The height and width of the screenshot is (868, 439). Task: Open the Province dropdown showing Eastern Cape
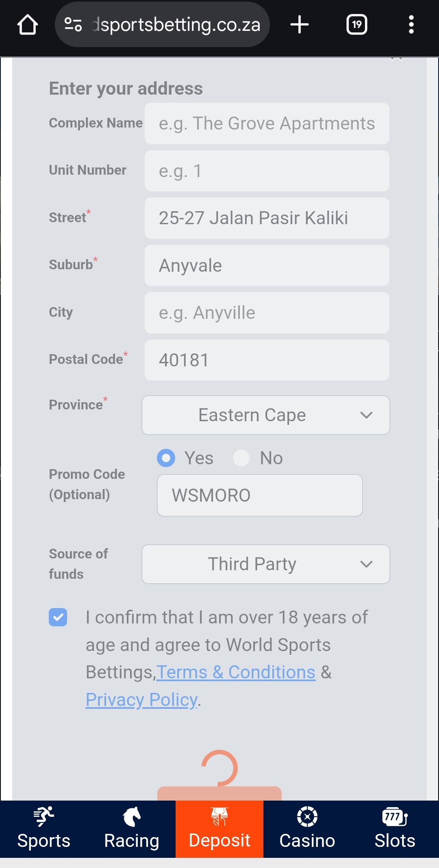265,415
